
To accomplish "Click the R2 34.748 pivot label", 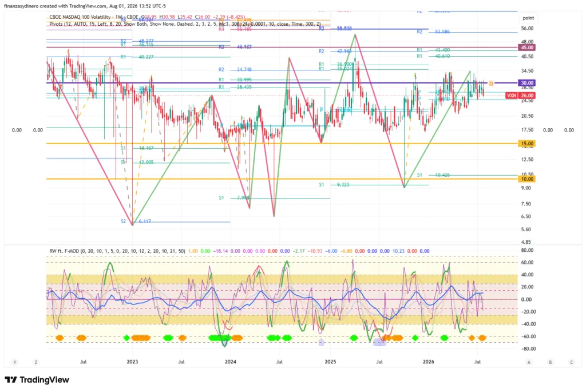I will point(235,70).
